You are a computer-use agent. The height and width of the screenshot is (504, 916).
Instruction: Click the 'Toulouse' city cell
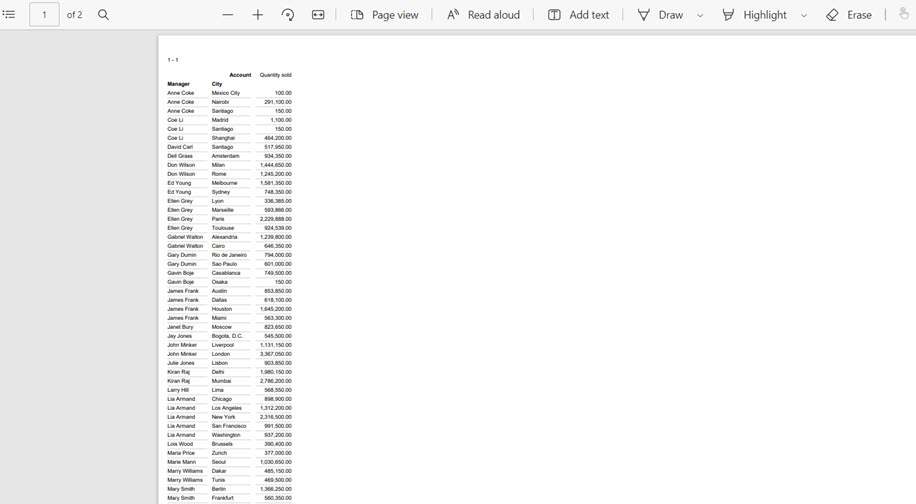223,228
